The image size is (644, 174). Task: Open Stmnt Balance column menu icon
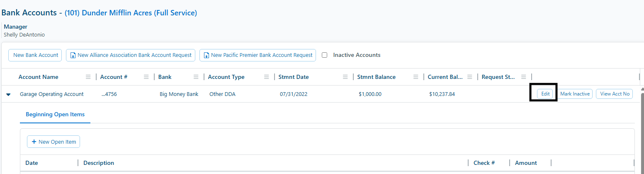pos(416,77)
